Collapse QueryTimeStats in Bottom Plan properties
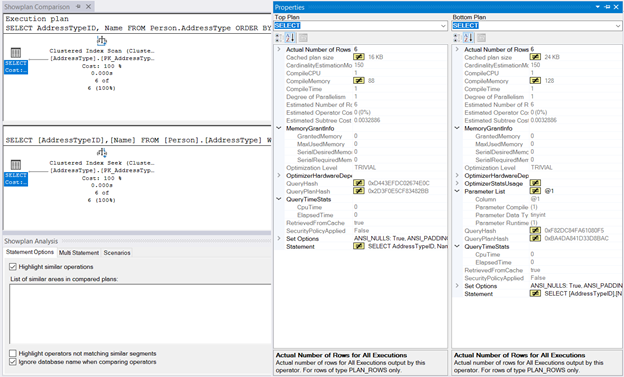The height and width of the screenshot is (377, 624). [x=457, y=246]
